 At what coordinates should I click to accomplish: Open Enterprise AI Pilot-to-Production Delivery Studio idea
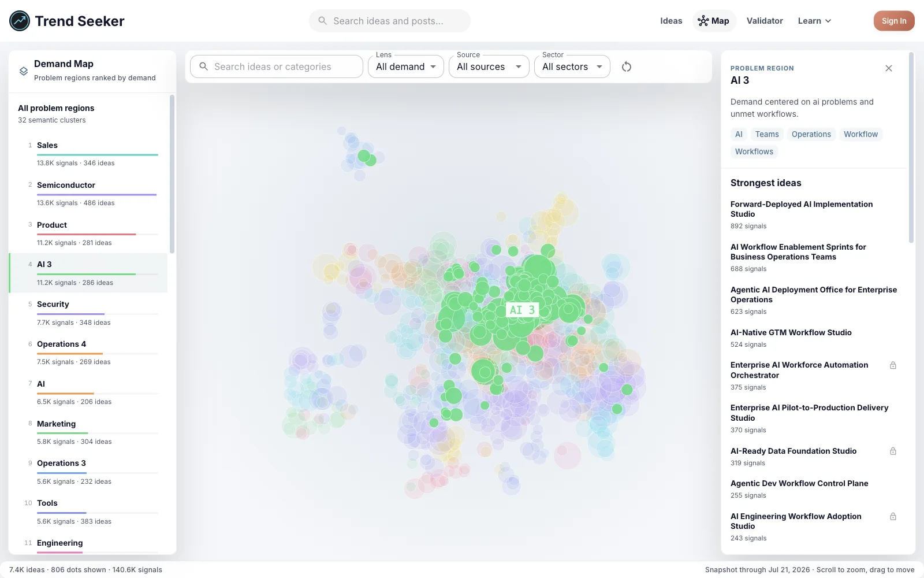tap(814, 418)
